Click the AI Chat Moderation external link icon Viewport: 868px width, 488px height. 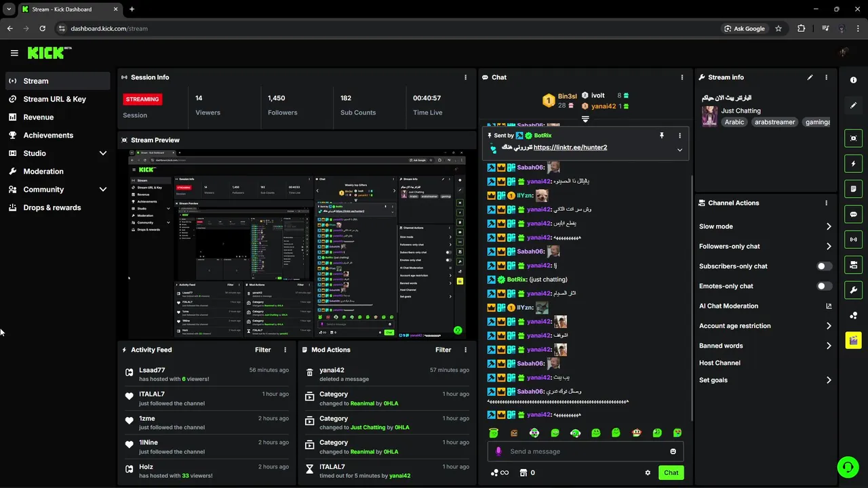[x=829, y=306]
